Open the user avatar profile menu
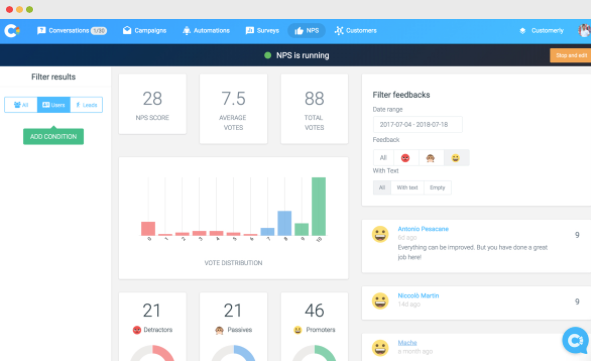Viewport: 591px width, 361px height. [x=585, y=31]
